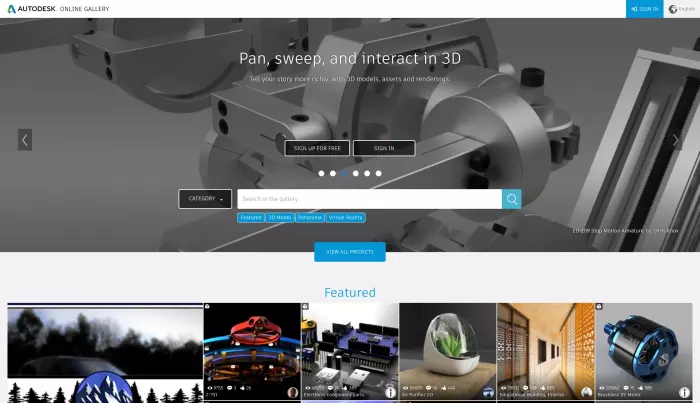Click the 3D badge on Electronic component parts

click(x=305, y=307)
